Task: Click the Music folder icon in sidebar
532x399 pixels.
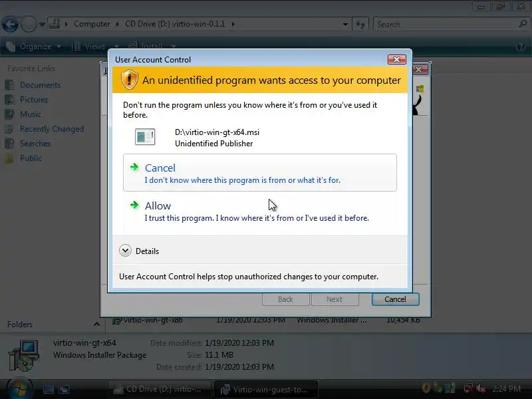Action: 10,114
